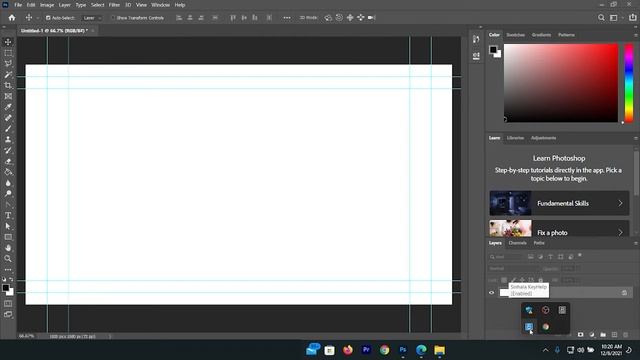640x360 pixels.
Task: Click inside the red color picker field
Action: coord(561,83)
